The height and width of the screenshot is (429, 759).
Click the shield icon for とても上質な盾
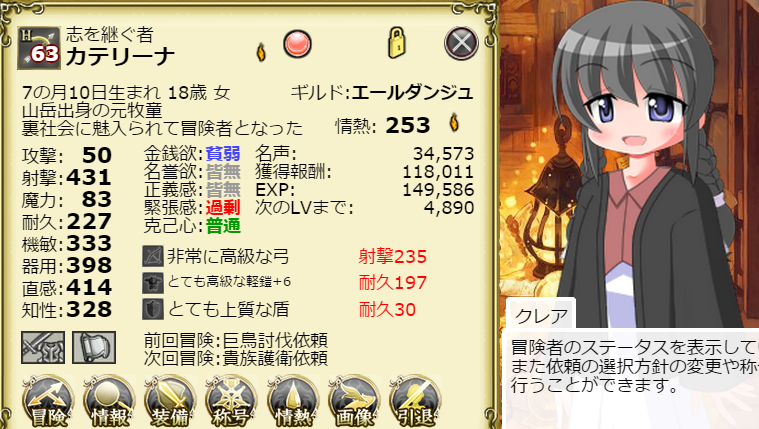[153, 309]
